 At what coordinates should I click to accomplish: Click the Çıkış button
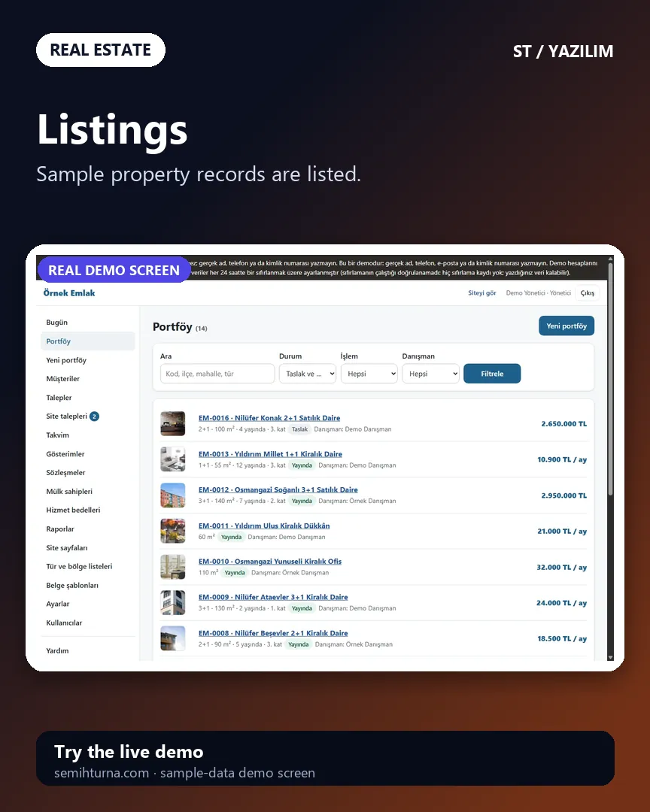tap(588, 293)
